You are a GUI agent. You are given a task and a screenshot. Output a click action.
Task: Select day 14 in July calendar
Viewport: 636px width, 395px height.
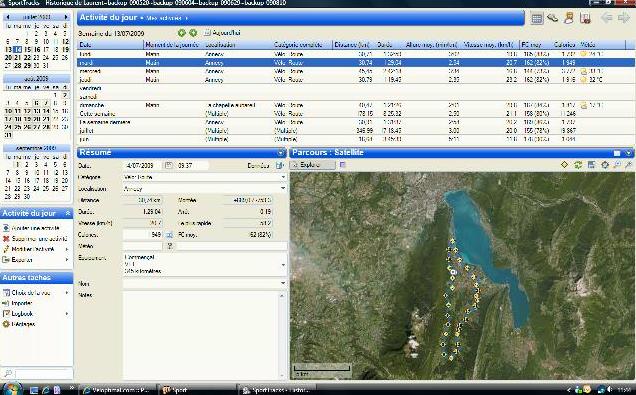(17, 49)
